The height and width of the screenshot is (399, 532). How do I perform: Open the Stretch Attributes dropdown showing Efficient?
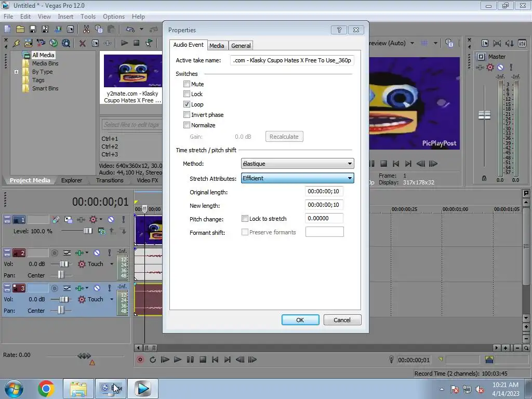click(298, 178)
